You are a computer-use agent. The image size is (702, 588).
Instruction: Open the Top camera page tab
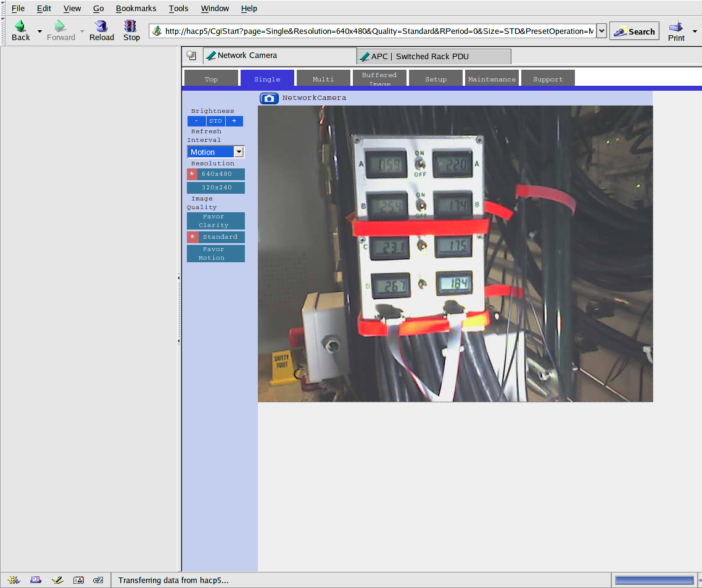(x=212, y=78)
